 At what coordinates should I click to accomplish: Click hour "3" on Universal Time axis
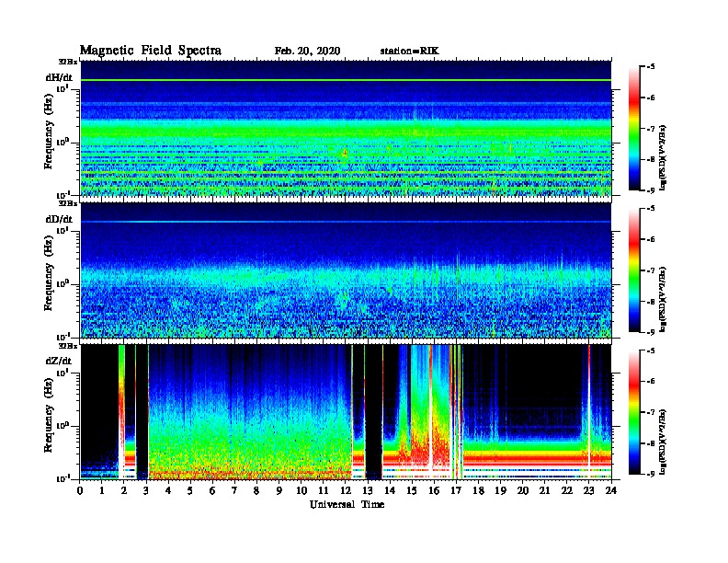[x=146, y=490]
